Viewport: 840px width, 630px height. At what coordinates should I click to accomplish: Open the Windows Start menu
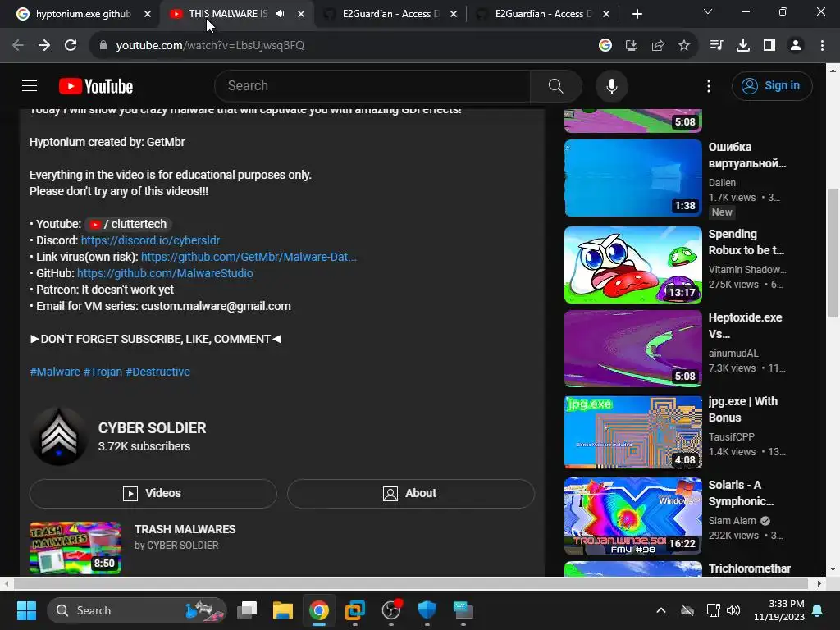[x=26, y=610]
